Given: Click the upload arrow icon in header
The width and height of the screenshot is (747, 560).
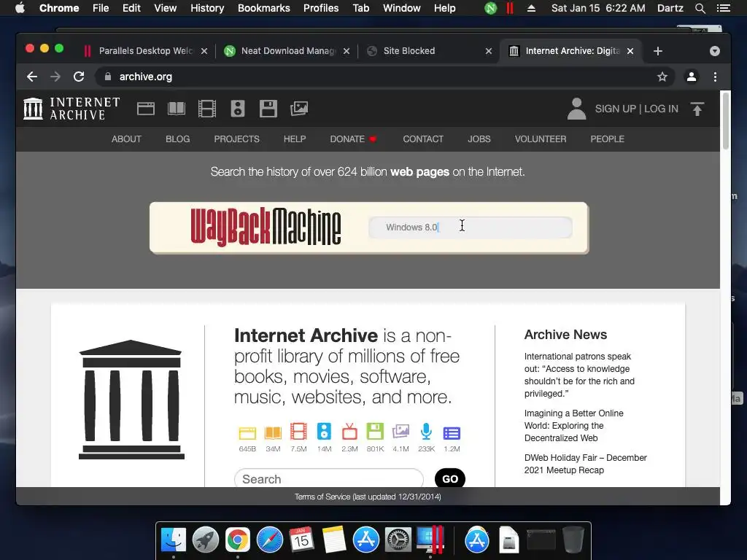Looking at the screenshot, I should (x=697, y=109).
